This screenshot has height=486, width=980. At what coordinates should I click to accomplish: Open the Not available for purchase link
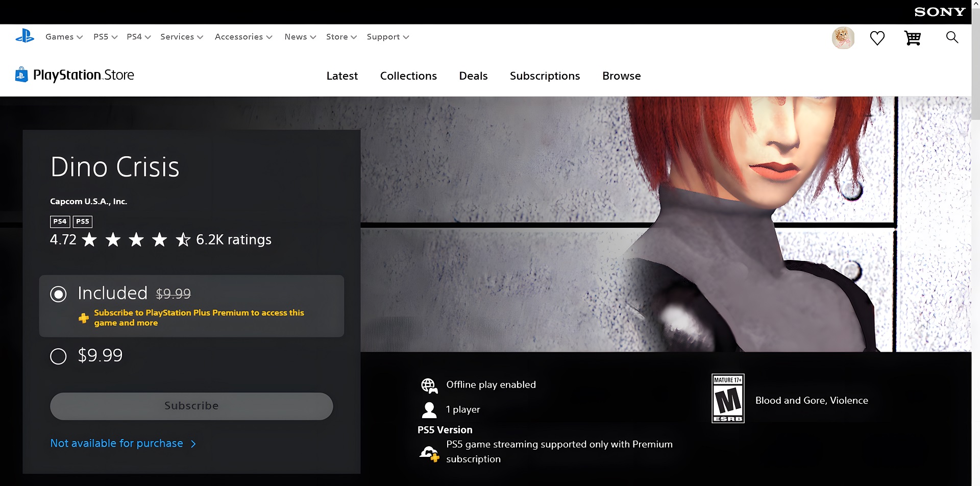click(123, 443)
